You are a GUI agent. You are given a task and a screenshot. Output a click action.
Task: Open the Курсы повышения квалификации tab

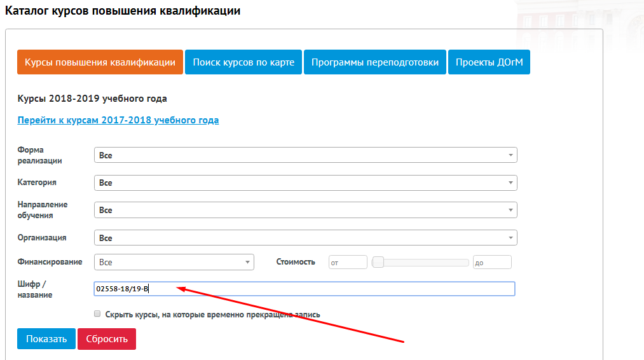point(100,62)
